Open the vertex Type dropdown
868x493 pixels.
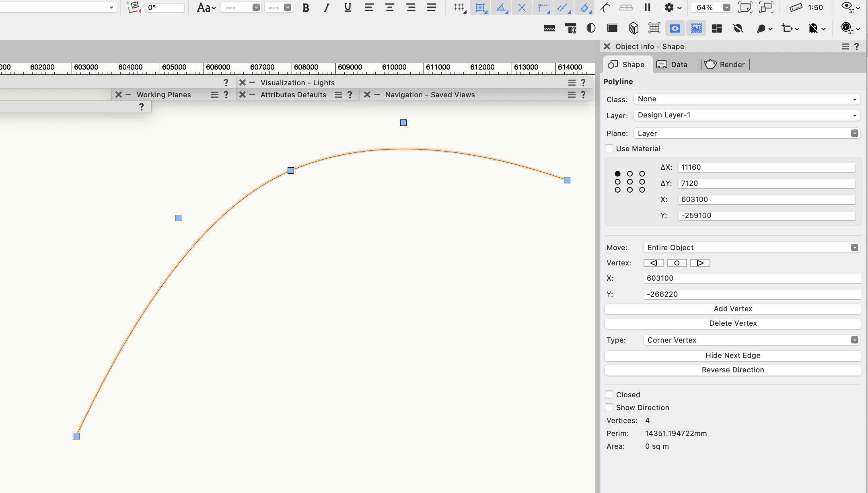pos(751,340)
